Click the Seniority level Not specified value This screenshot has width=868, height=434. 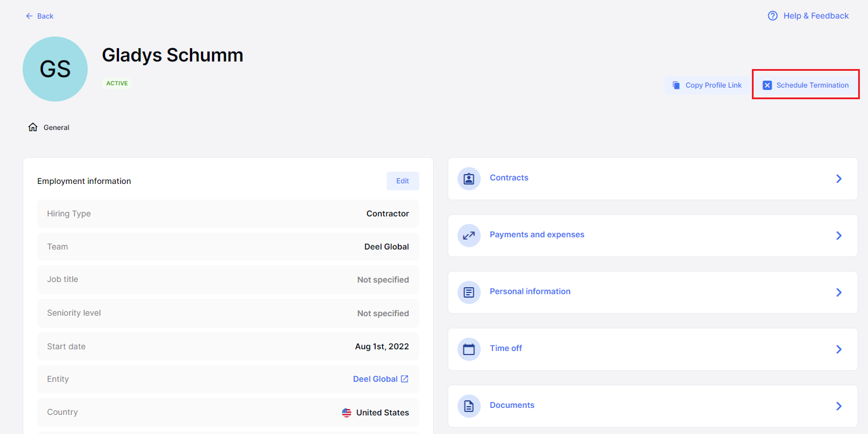click(x=383, y=313)
